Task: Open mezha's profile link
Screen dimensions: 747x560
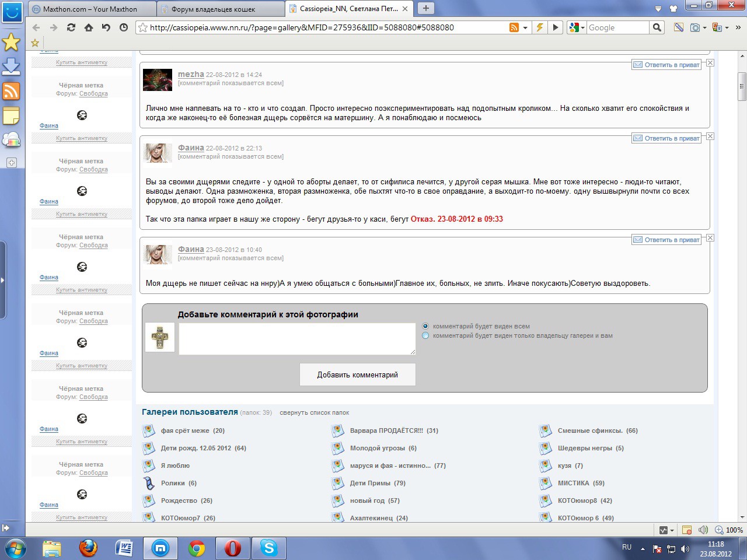Action: point(191,74)
